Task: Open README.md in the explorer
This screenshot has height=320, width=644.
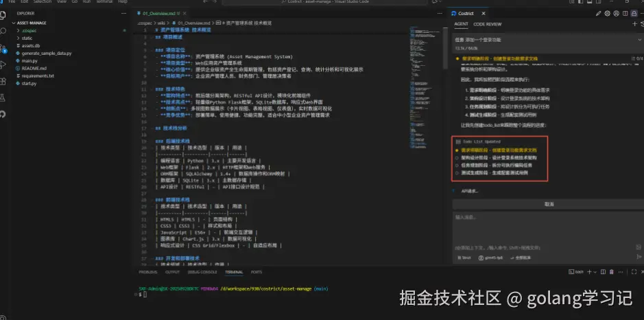Action: tap(34, 68)
